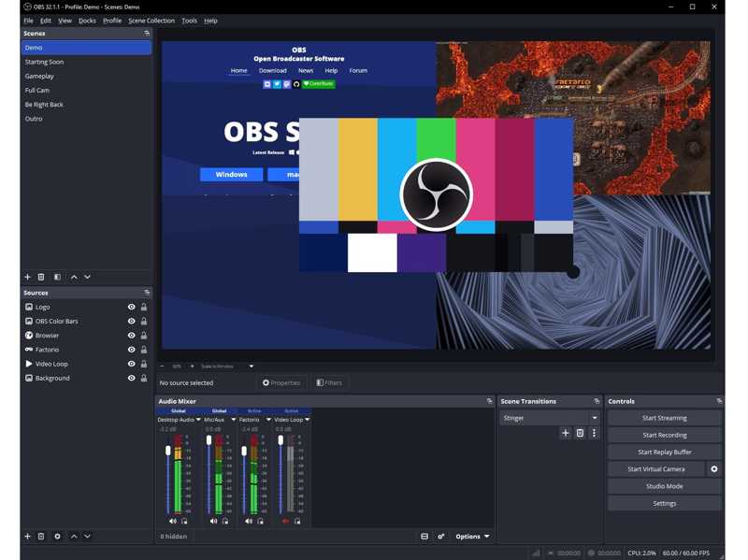Image resolution: width=748 pixels, height=560 pixels.
Task: Mute Desktop Audio speaker icon
Action: point(173,521)
